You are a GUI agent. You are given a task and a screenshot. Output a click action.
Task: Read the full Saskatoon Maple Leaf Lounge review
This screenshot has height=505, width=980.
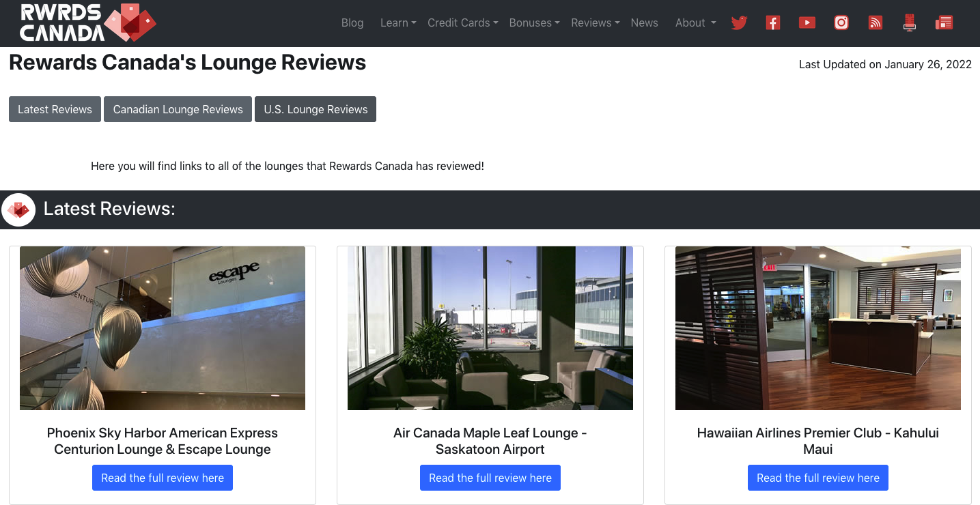[x=490, y=478]
